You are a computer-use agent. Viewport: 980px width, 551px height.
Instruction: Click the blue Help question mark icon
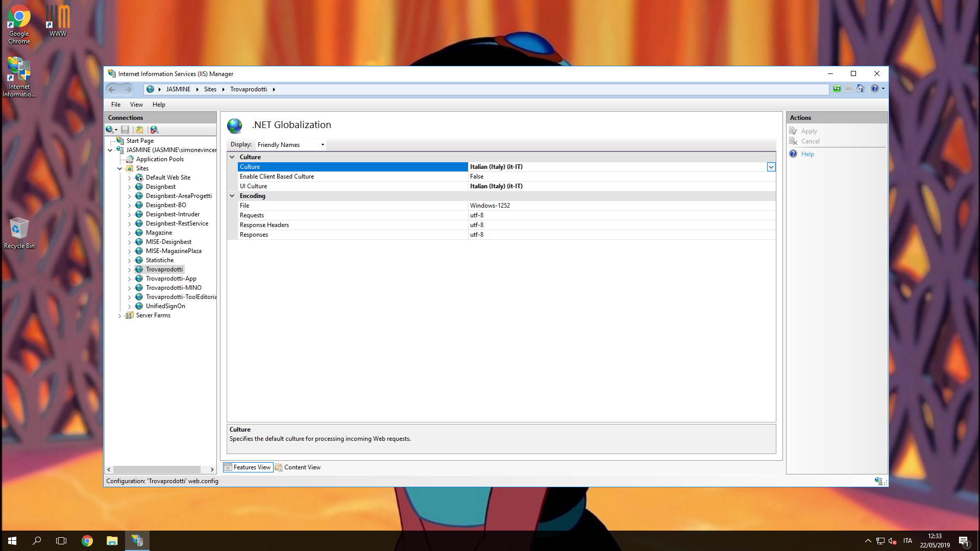coord(875,89)
